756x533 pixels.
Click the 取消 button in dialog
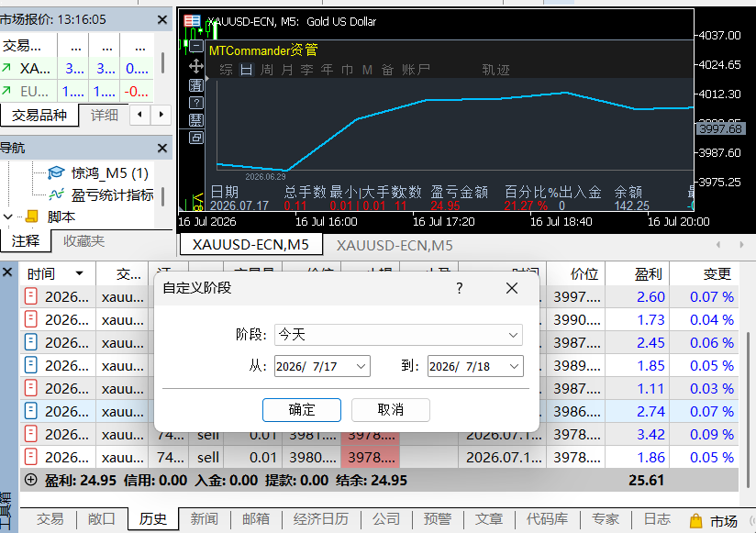(x=391, y=410)
